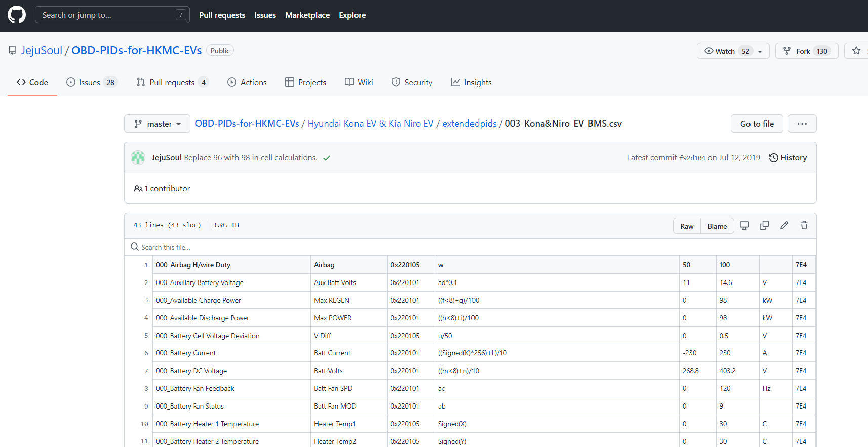This screenshot has width=868, height=447.
Task: Click cell 000_Auxillary Battery Voltage
Action: pyautogui.click(x=232, y=282)
